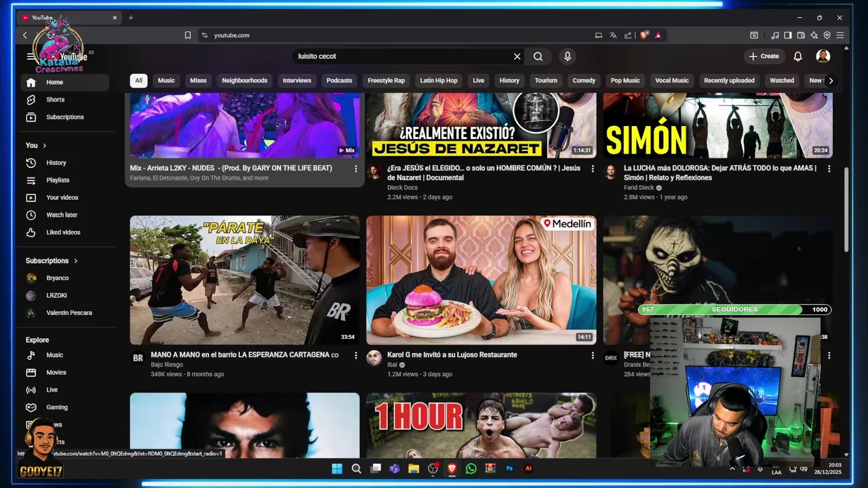This screenshot has height=488, width=868.
Task: Open options for Karol G restaurant video
Action: tap(592, 356)
